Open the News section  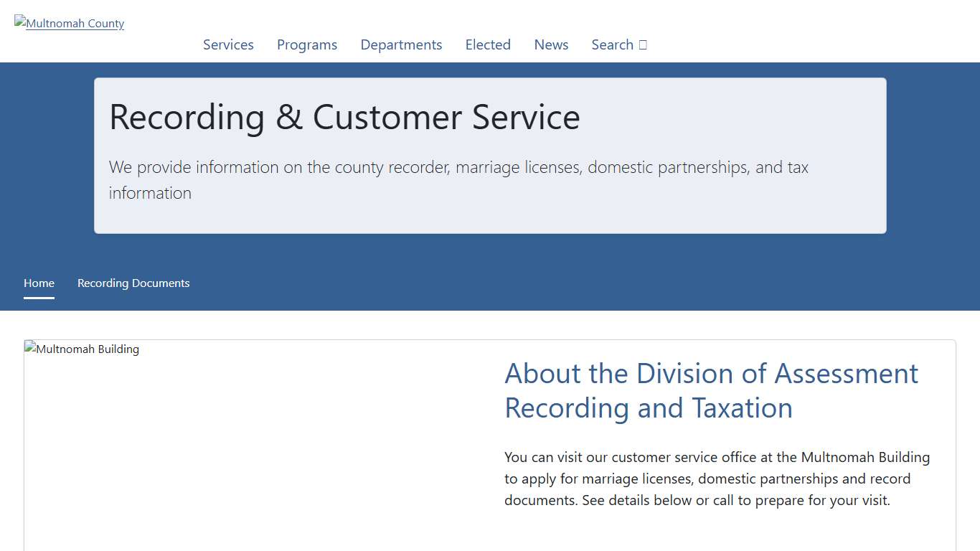pos(551,44)
